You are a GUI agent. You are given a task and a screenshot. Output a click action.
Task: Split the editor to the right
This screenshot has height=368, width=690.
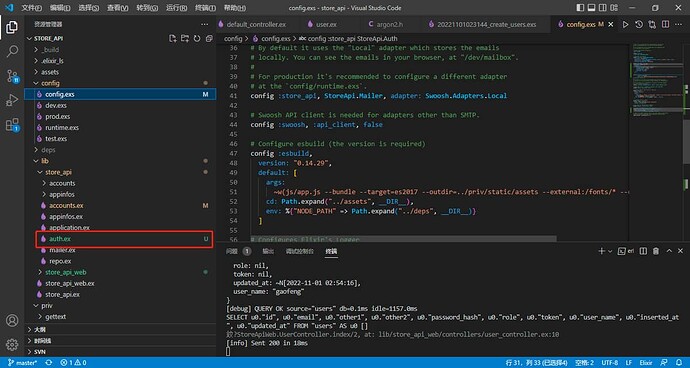pyautogui.click(x=665, y=25)
